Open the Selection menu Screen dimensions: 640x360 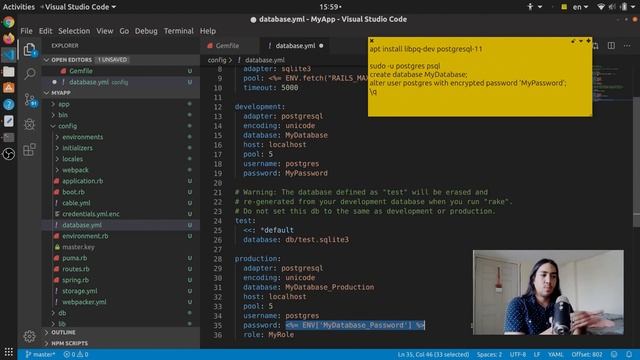(x=74, y=31)
